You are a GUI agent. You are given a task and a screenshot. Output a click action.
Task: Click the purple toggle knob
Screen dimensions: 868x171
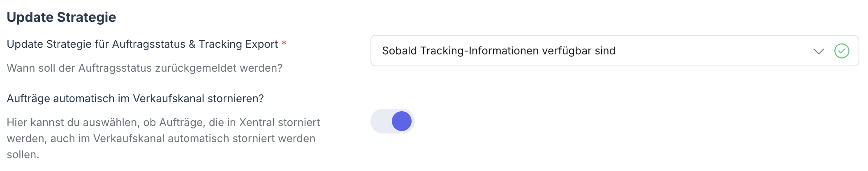pyautogui.click(x=401, y=122)
